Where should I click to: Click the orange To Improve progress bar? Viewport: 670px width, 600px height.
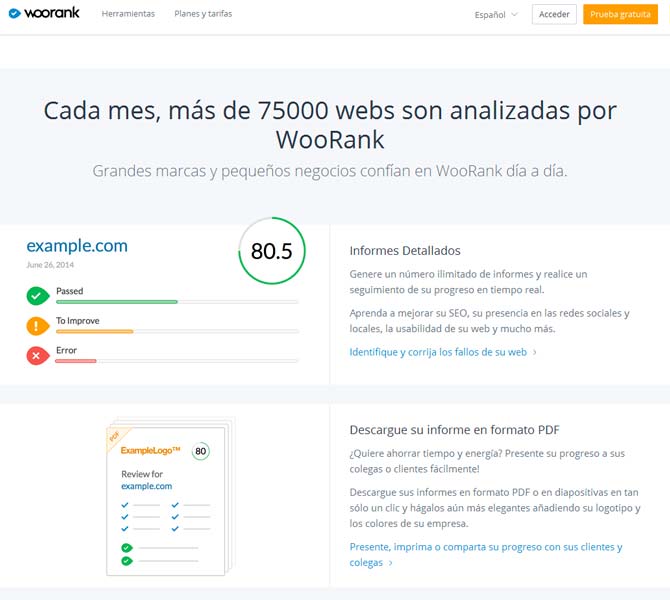point(94,331)
